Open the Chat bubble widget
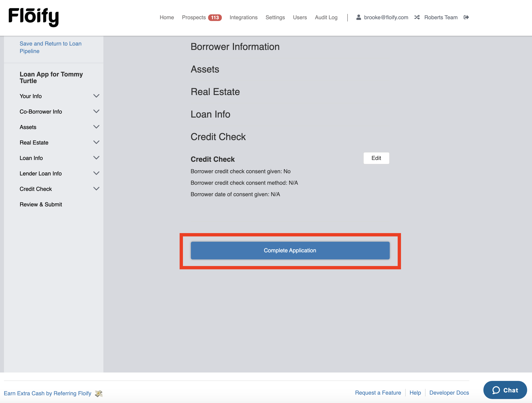This screenshot has width=532, height=403. click(x=505, y=390)
